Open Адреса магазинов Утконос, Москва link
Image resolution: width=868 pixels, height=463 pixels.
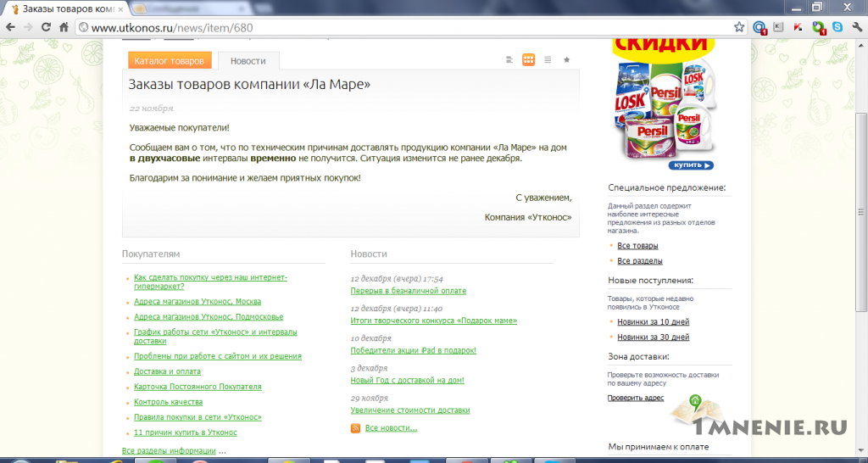(198, 302)
